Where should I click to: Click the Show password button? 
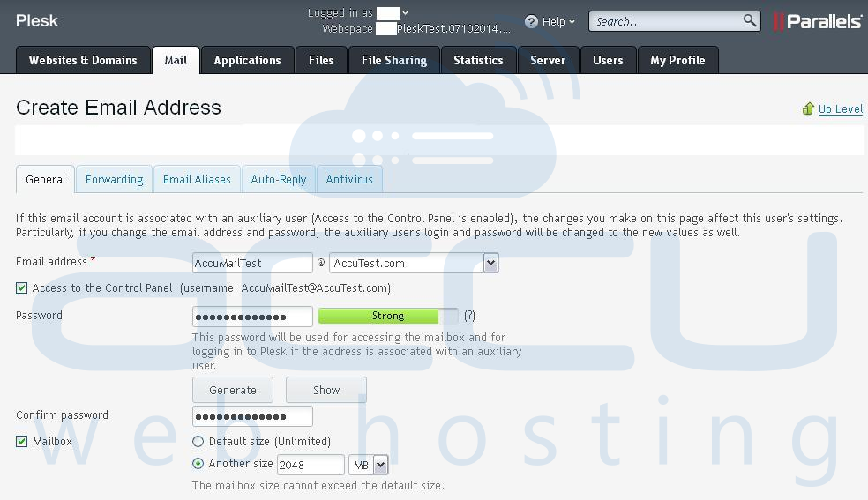[326, 390]
